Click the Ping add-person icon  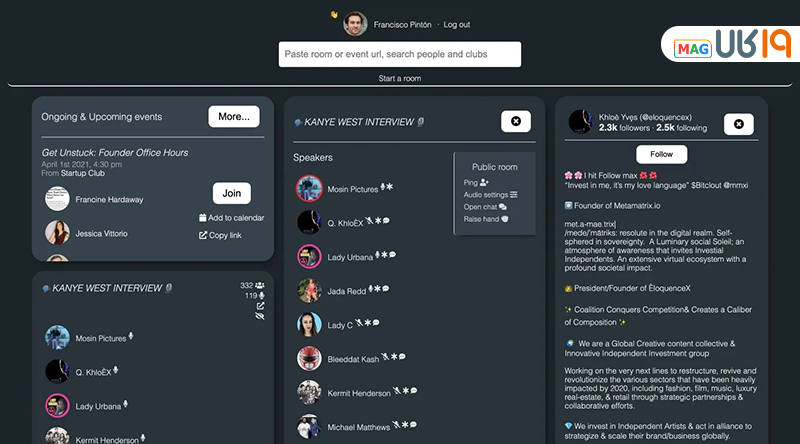click(x=484, y=182)
